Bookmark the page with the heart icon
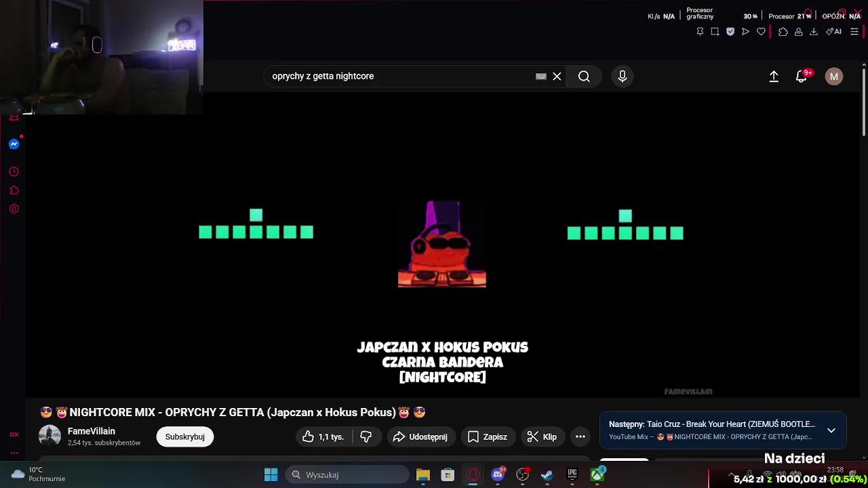This screenshot has height=488, width=868. [761, 32]
